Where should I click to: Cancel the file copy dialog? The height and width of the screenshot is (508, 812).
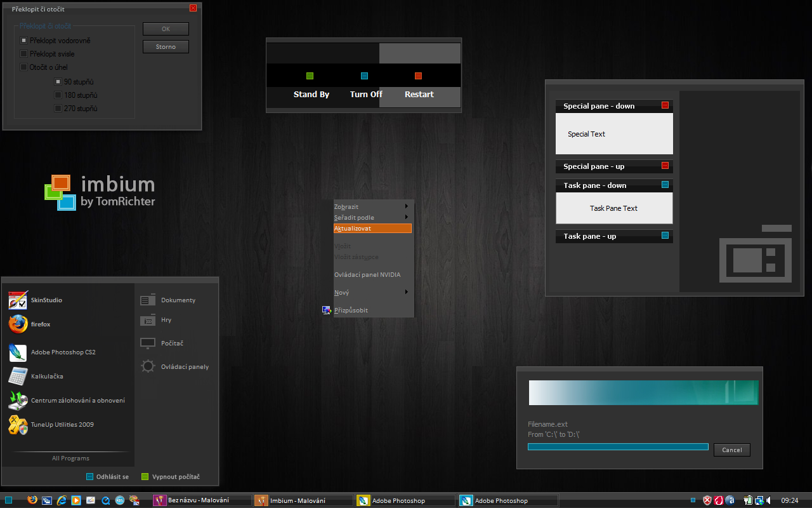(x=731, y=450)
